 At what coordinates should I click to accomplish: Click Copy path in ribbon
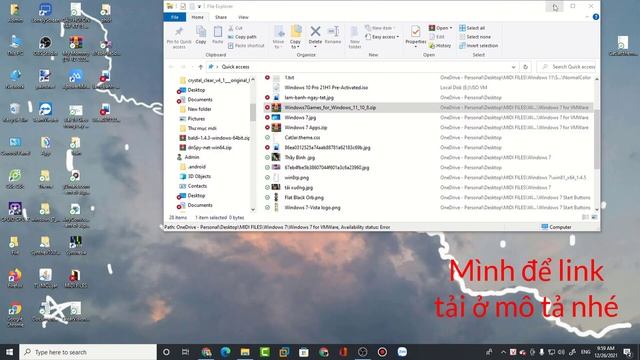pos(242,37)
